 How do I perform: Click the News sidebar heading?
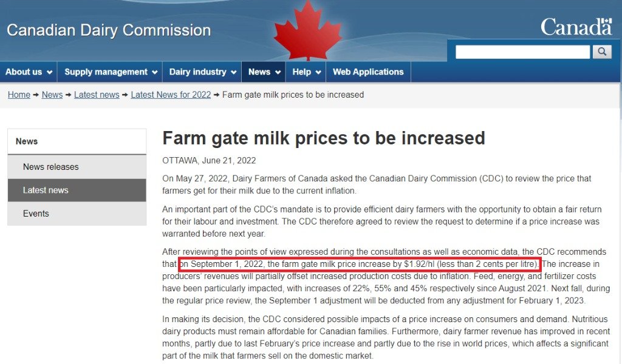tap(77, 141)
